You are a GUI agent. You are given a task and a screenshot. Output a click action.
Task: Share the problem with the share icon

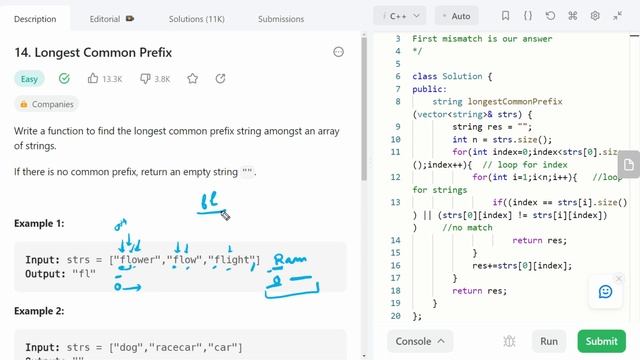tap(220, 78)
